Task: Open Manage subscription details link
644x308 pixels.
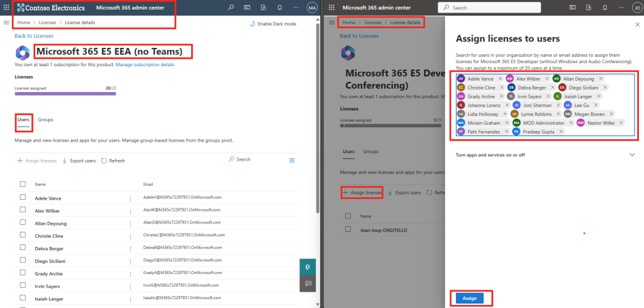Action: pyautogui.click(x=145, y=65)
